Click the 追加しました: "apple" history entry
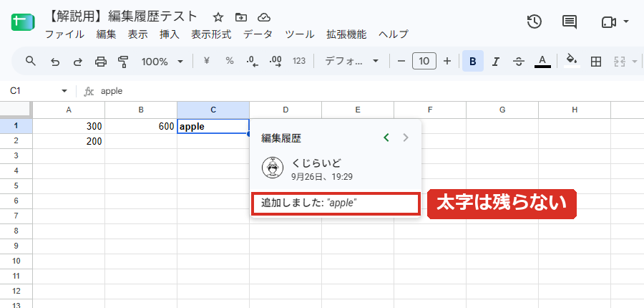Screen dimensions: 644x308 coord(336,203)
